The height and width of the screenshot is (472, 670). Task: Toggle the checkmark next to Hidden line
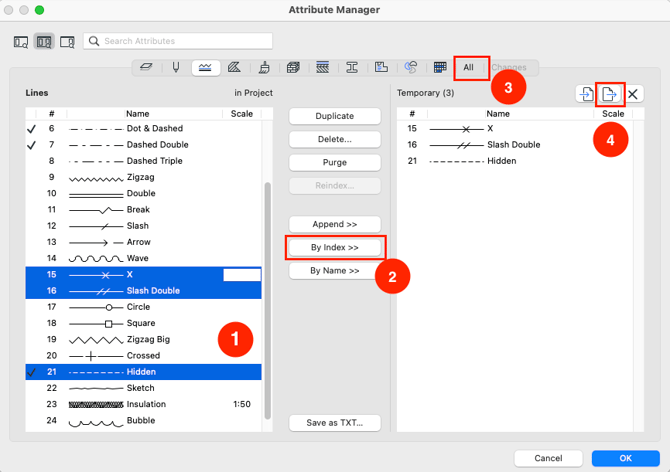(x=32, y=372)
